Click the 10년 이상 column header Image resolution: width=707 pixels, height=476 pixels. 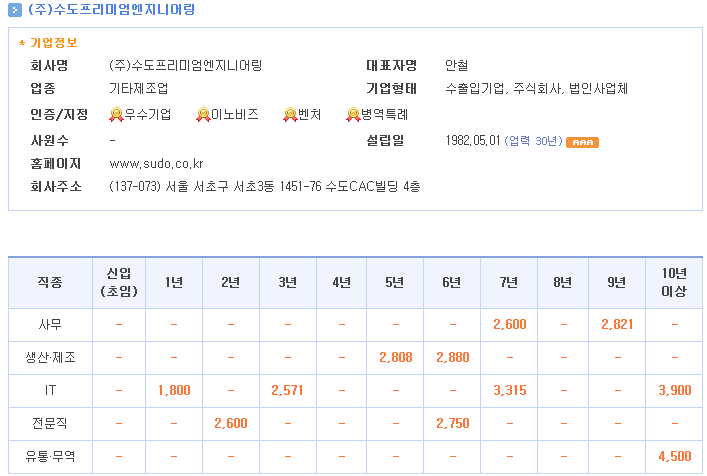coord(674,283)
